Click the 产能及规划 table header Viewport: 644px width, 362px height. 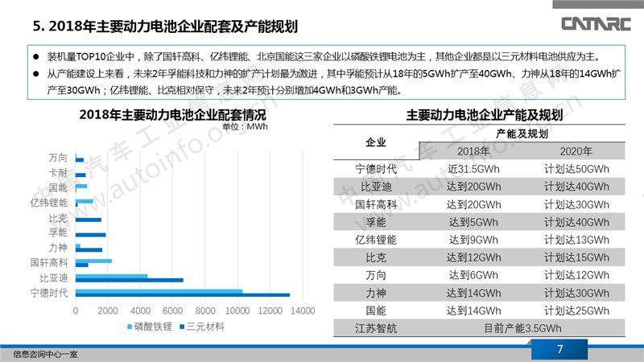(522, 134)
